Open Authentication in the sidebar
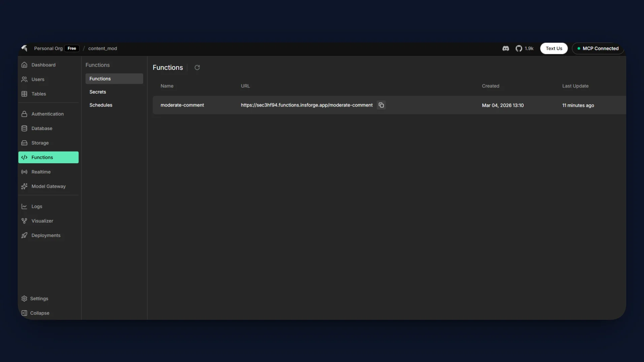The width and height of the screenshot is (644, 362). tap(47, 114)
